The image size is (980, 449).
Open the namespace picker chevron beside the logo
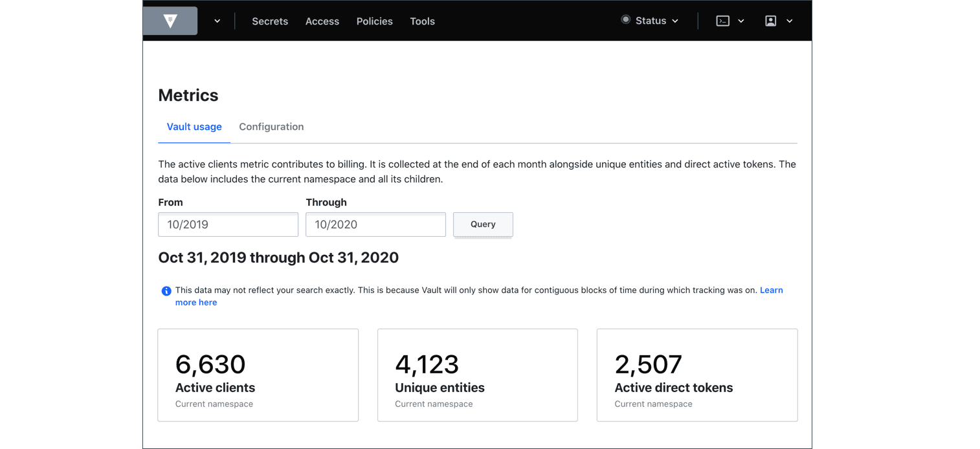(x=217, y=20)
